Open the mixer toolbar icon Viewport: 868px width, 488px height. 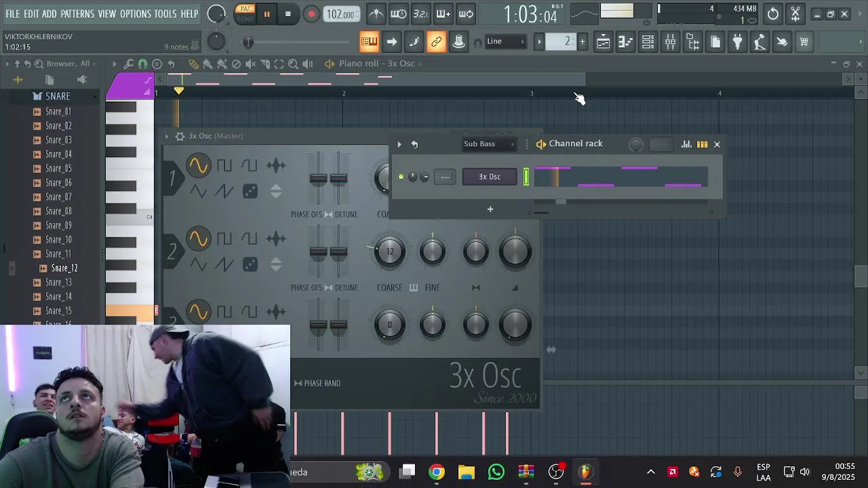click(x=670, y=42)
